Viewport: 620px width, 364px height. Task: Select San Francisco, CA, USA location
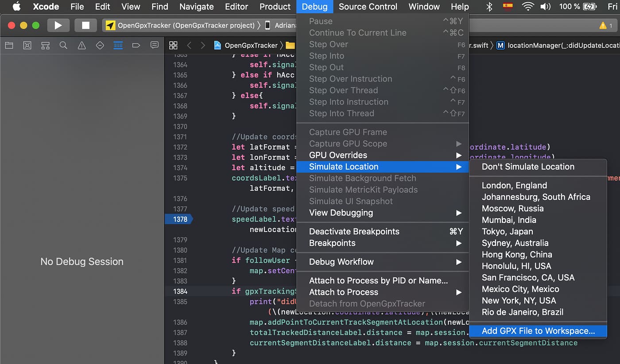[x=538, y=277]
